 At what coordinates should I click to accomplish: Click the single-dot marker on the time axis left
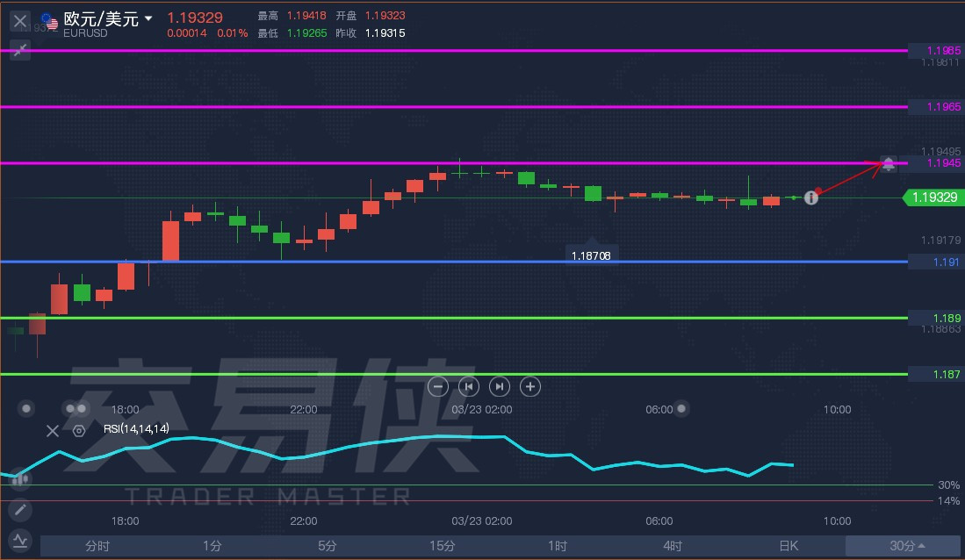(x=25, y=409)
